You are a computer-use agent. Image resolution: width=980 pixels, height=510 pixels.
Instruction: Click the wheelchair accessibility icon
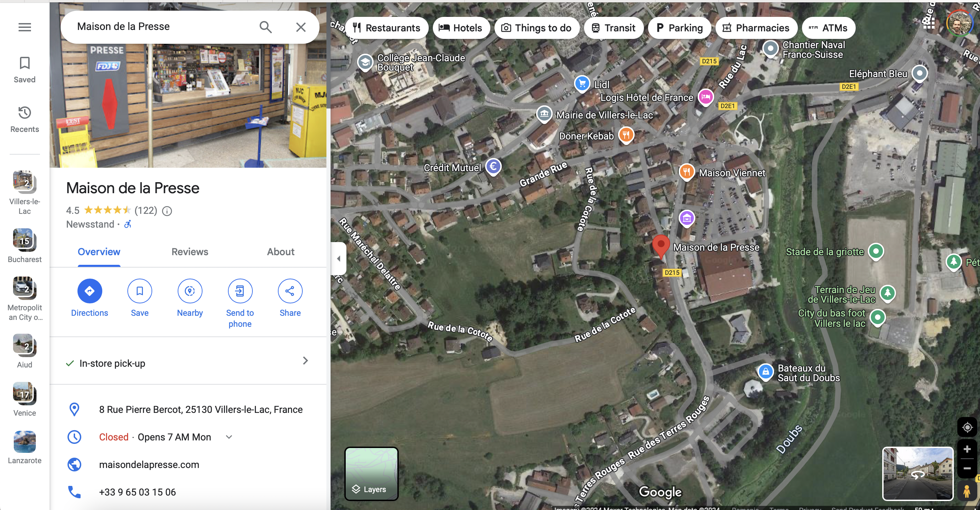(x=128, y=224)
